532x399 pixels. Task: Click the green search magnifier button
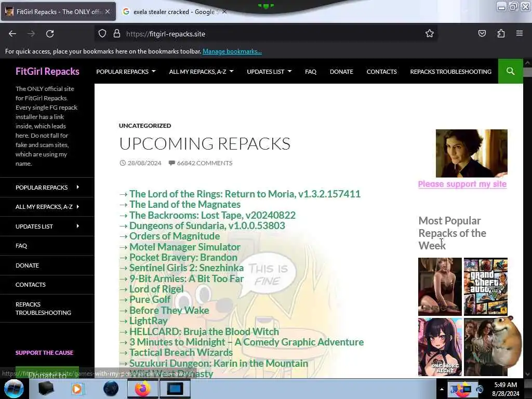pos(510,71)
